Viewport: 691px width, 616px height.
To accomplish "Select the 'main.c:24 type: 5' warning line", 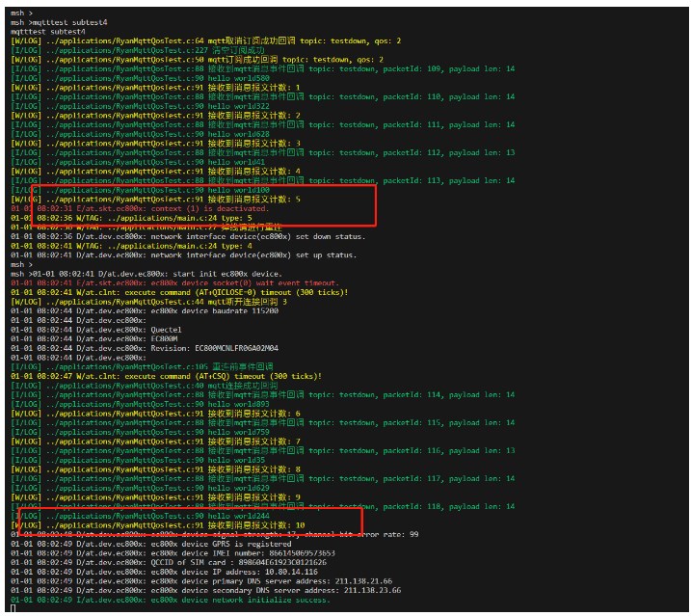I will click(131, 218).
